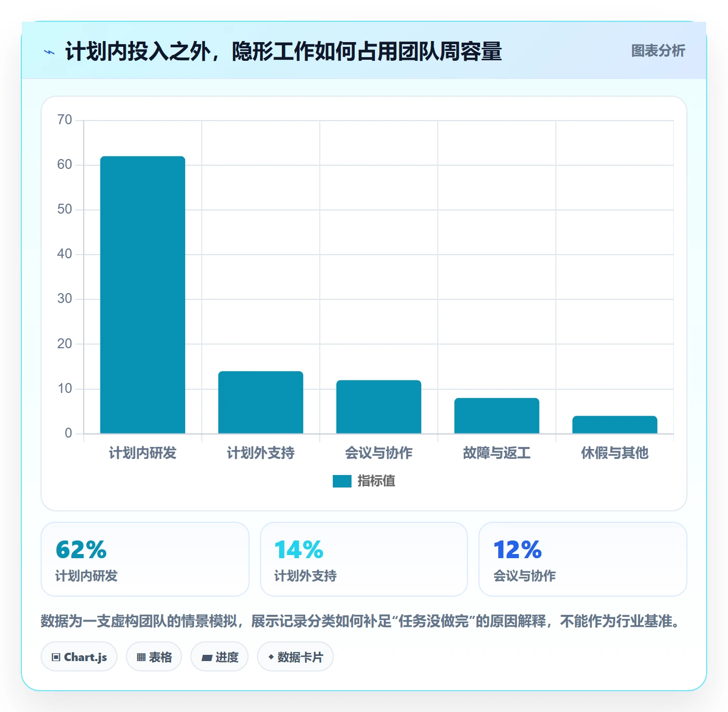Click the y-axis value 30

(65, 299)
